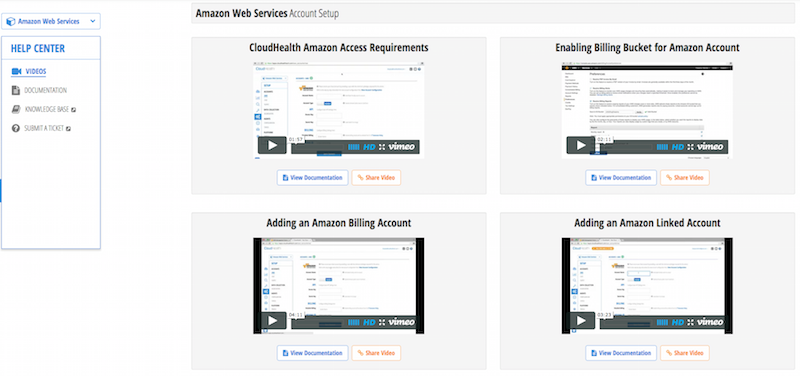The height and width of the screenshot is (376, 800).
Task: Play the Adding an Amazon Linked Account video
Action: point(581,321)
